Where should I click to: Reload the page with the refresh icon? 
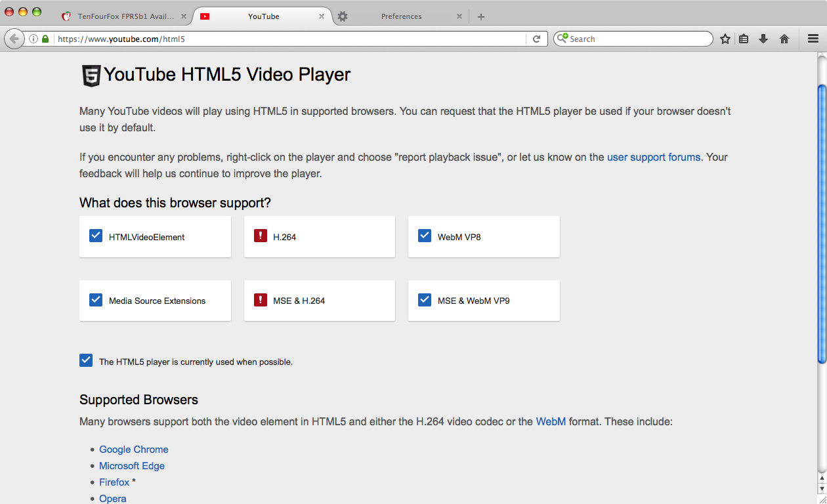(536, 39)
